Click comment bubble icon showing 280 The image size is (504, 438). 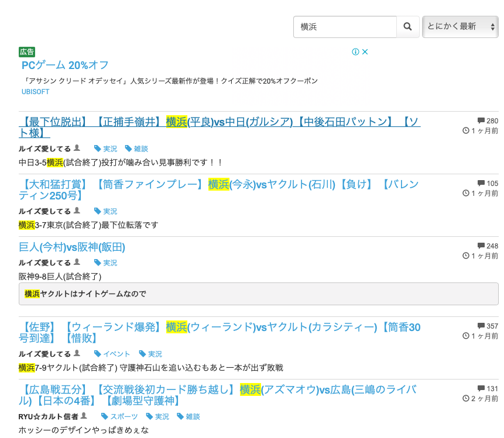click(481, 120)
